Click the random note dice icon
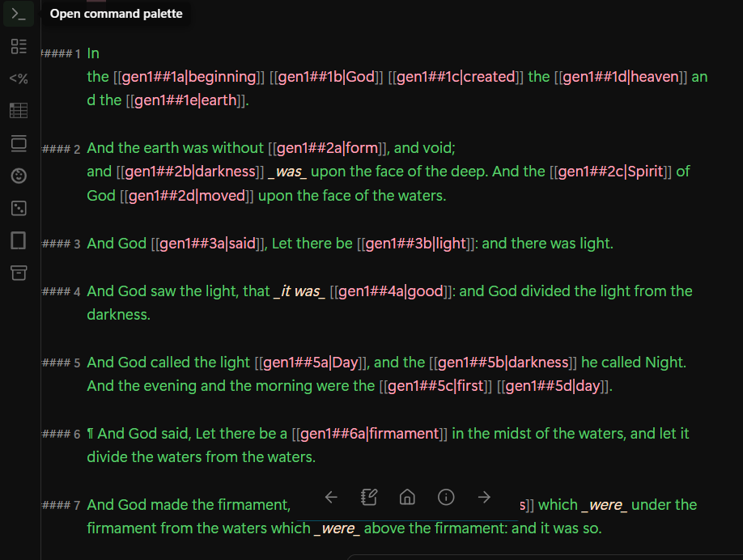The height and width of the screenshot is (560, 743). tap(18, 208)
